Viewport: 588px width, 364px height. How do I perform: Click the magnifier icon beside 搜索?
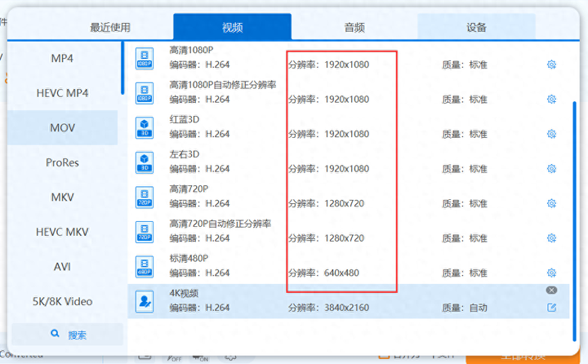click(55, 333)
